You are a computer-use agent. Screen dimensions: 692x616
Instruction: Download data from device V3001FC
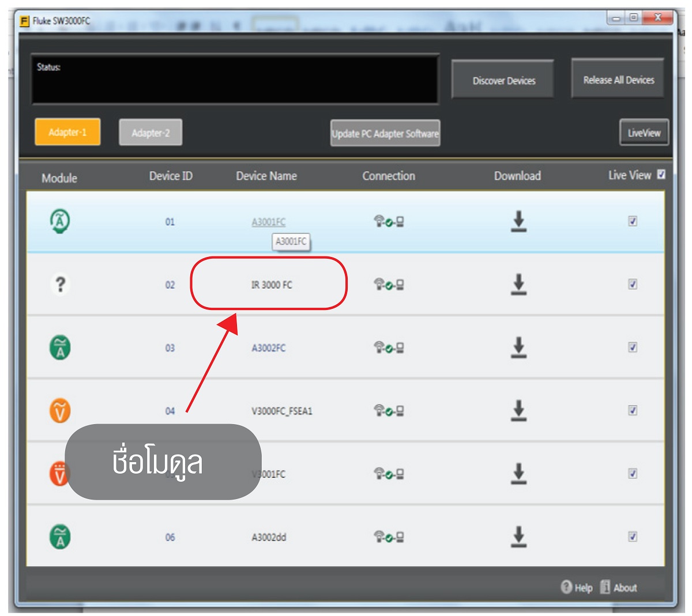point(518,474)
